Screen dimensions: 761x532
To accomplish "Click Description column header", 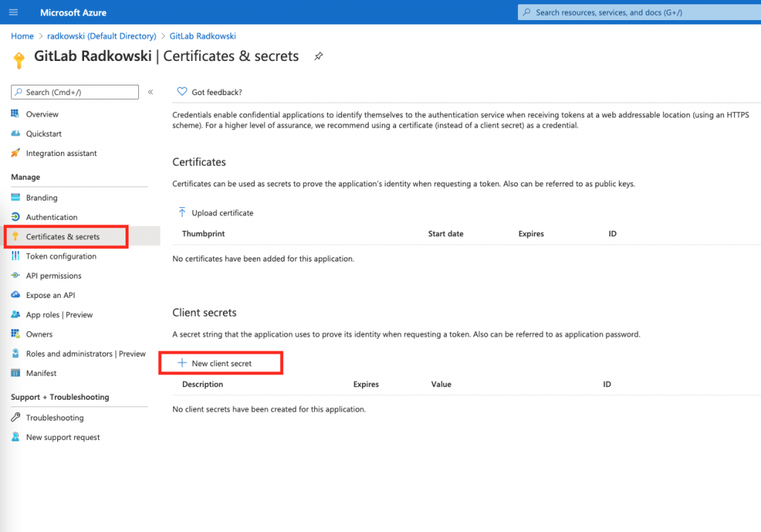I will click(202, 384).
